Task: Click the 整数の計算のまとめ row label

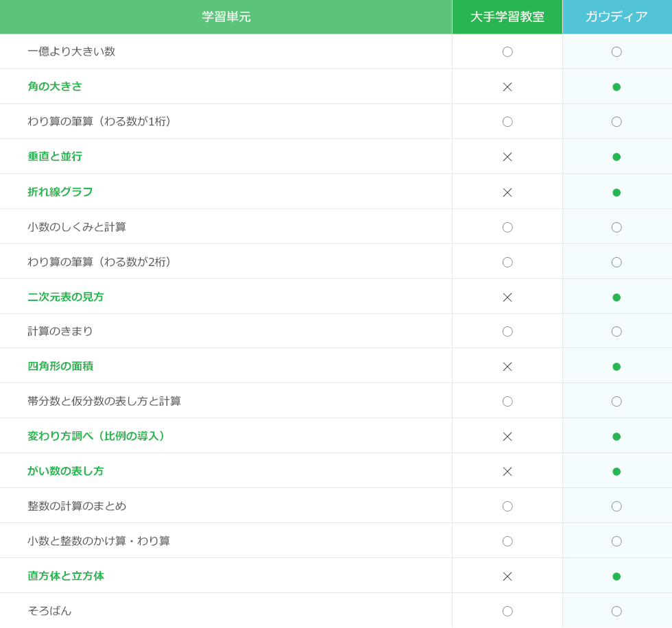Action: 77,506
